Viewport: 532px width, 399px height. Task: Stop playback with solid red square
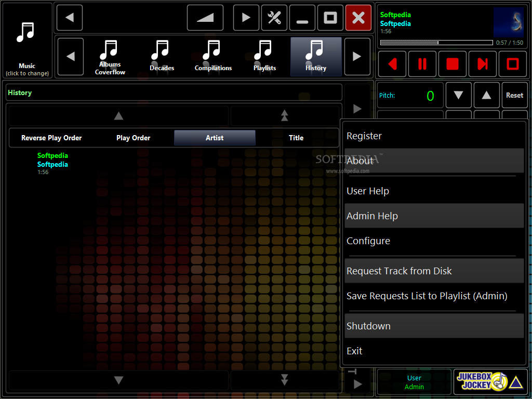click(453, 64)
